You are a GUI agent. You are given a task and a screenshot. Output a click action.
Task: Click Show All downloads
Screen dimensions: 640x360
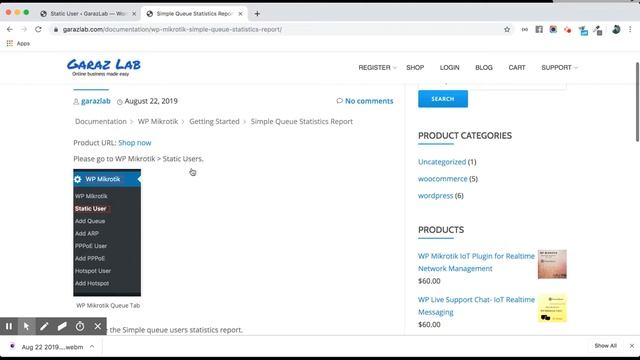point(605,346)
